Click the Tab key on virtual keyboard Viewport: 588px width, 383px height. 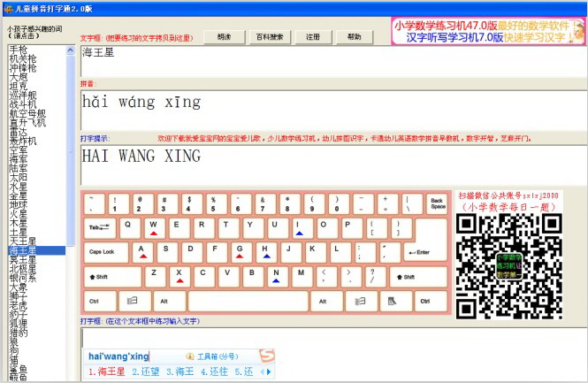(x=99, y=227)
